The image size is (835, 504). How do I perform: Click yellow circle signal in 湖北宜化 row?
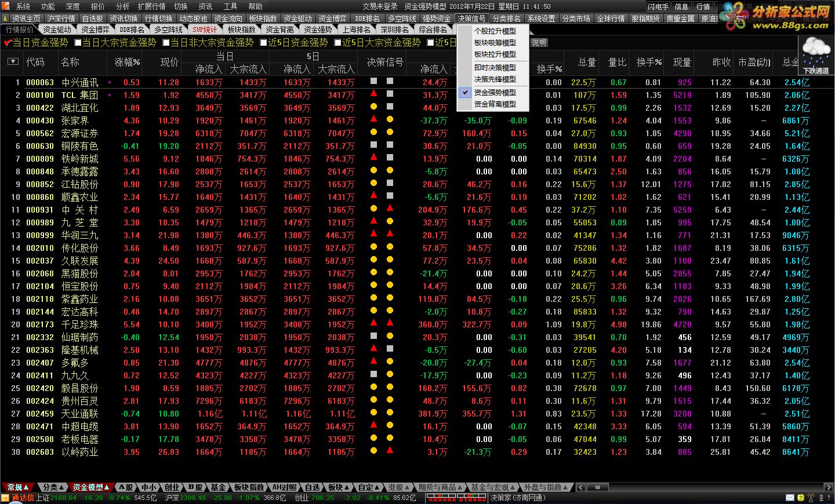click(373, 107)
